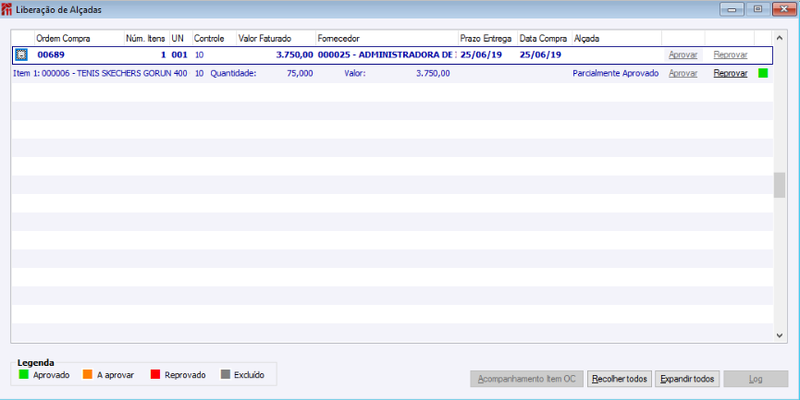Click Item 1 Valor amount 3.750,00
The height and width of the screenshot is (400, 800).
[x=433, y=73]
